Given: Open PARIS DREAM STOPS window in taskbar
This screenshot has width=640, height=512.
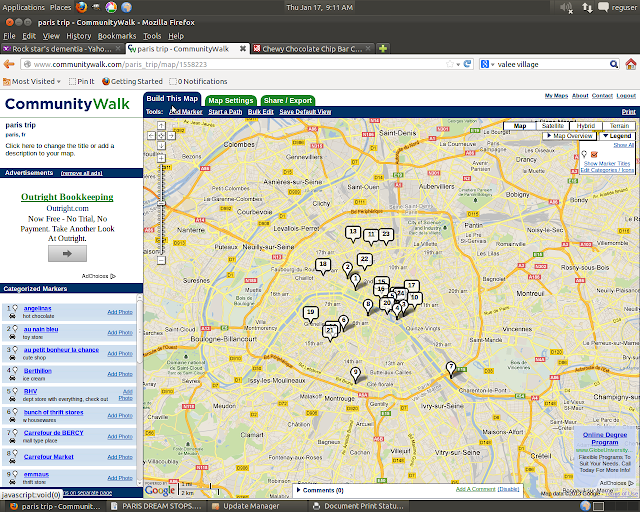Looking at the screenshot, I should pyautogui.click(x=157, y=506).
